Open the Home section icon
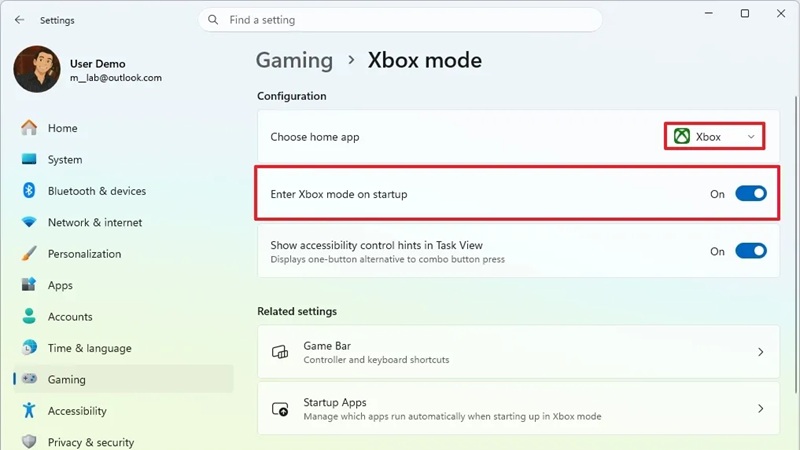Image resolution: width=800 pixels, height=450 pixels. click(x=29, y=128)
